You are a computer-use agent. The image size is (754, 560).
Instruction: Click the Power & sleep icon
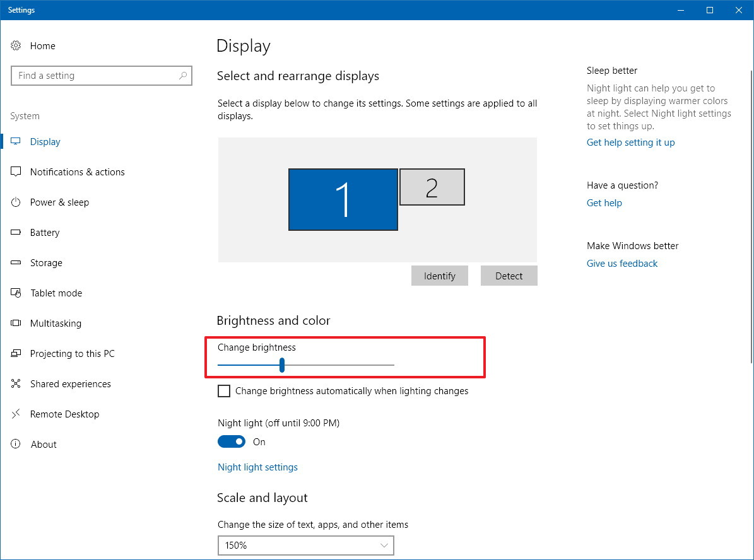[x=16, y=202]
